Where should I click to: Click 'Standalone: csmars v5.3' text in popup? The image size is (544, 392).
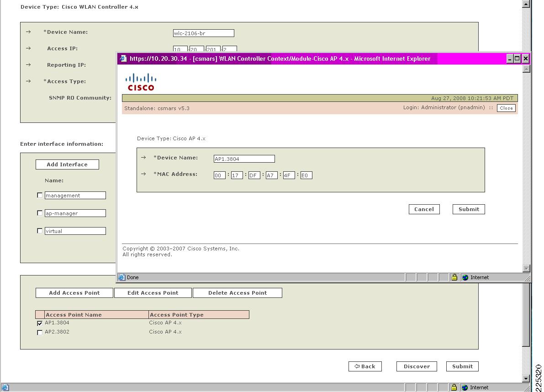coord(157,108)
